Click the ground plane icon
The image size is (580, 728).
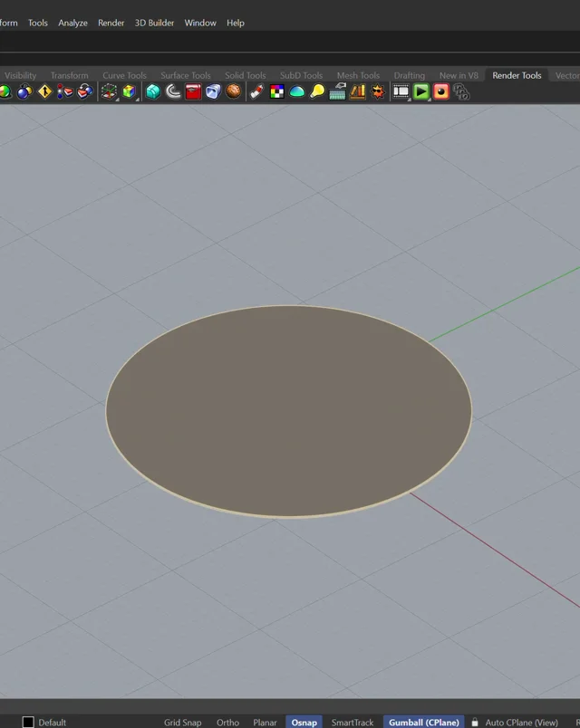click(x=337, y=92)
